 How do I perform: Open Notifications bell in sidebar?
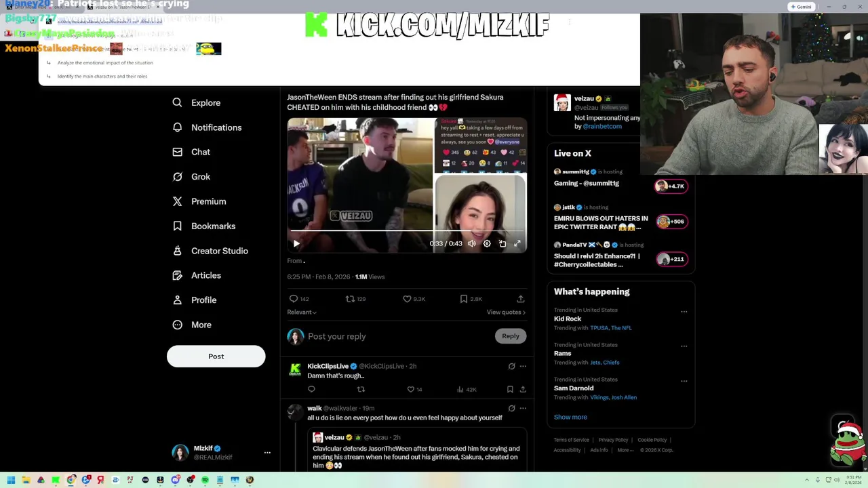177,127
